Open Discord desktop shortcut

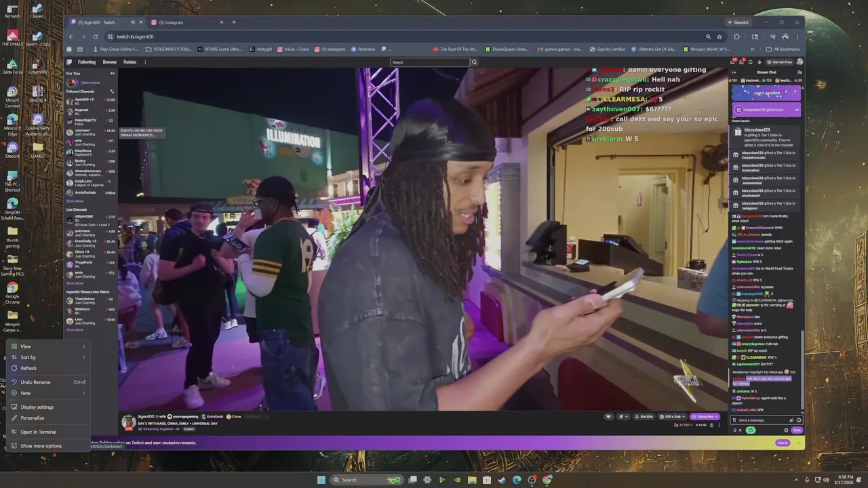pos(12,150)
